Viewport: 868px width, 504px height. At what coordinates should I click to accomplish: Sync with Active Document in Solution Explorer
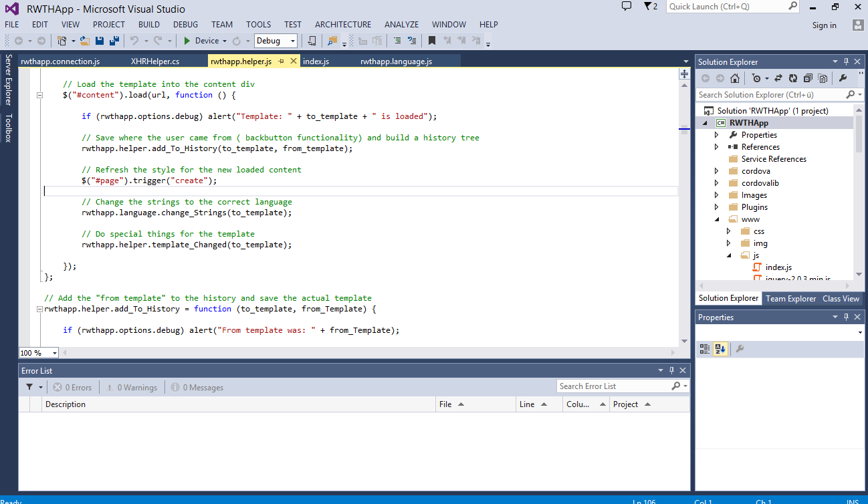(x=779, y=78)
